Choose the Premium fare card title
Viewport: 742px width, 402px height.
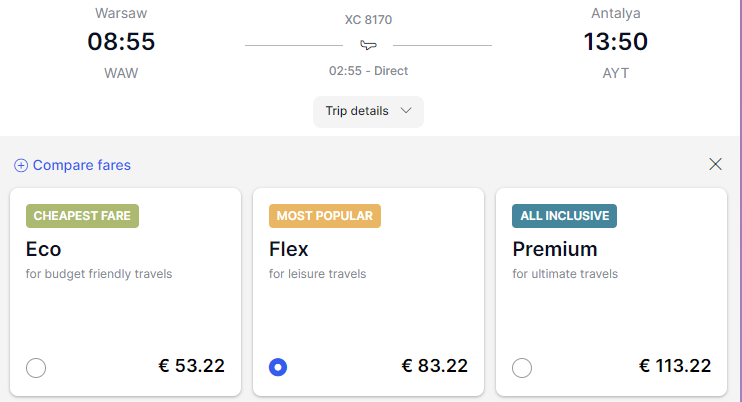[x=555, y=249]
